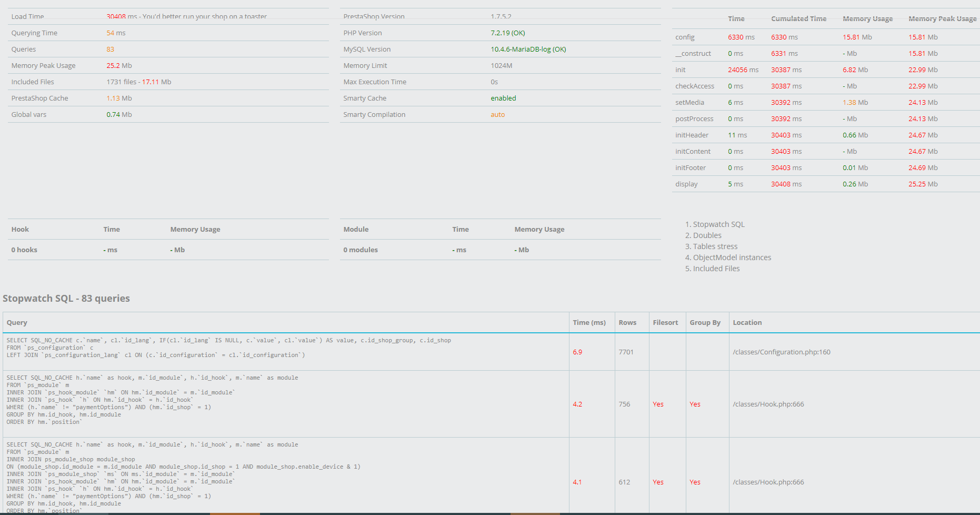This screenshot has height=515, width=980.
Task: Select the config row time 6330 ms
Action: [x=741, y=37]
